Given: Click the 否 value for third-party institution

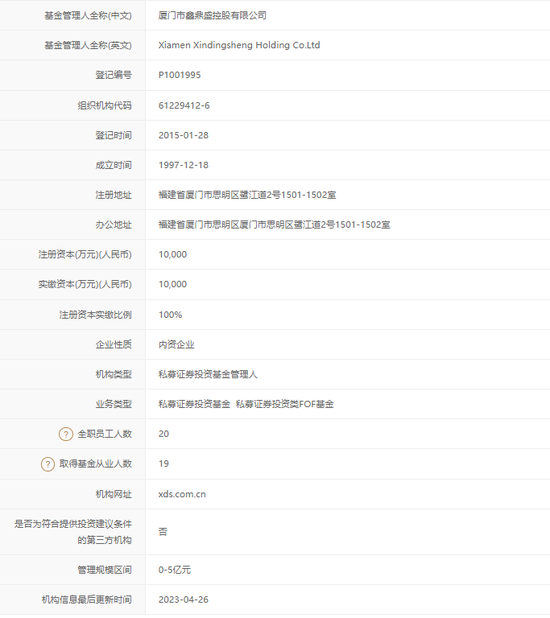Looking at the screenshot, I should (x=163, y=532).
